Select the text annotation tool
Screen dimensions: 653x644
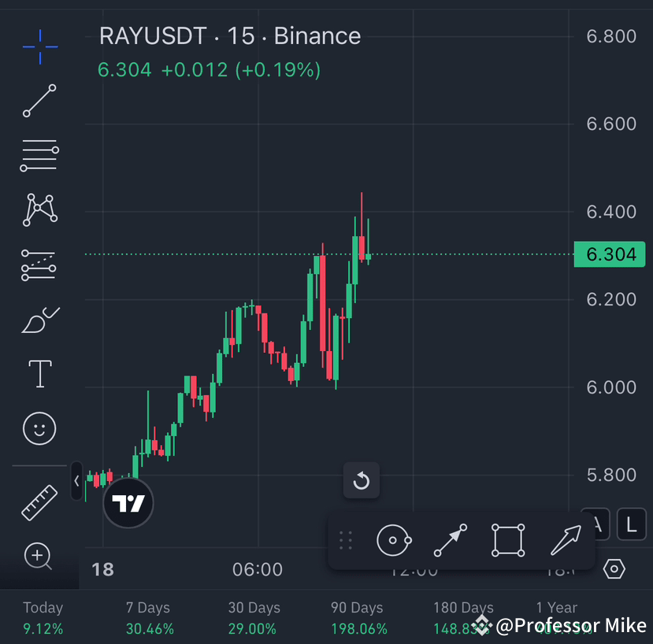[x=39, y=373]
